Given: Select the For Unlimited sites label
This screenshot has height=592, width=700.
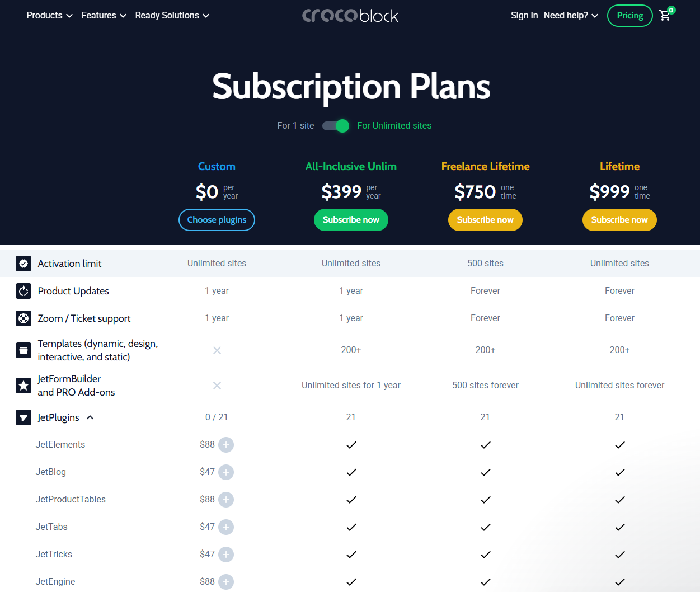Looking at the screenshot, I should coord(394,126).
